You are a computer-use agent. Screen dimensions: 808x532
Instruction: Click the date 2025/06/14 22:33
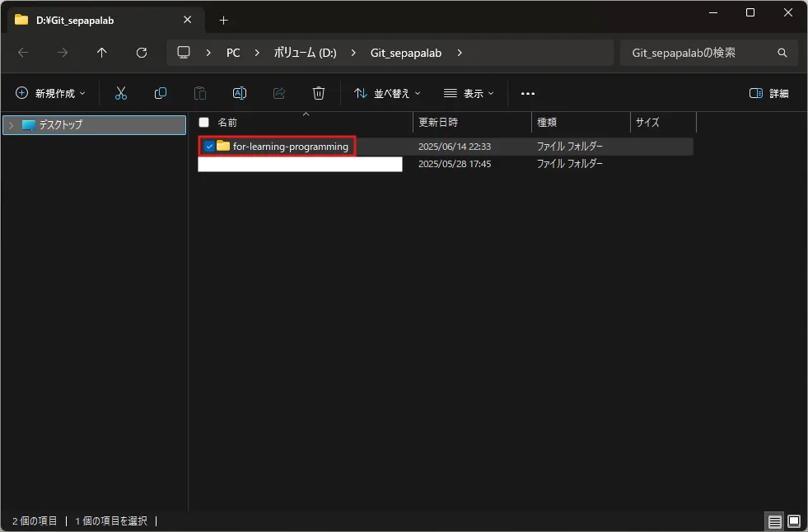[455, 147]
